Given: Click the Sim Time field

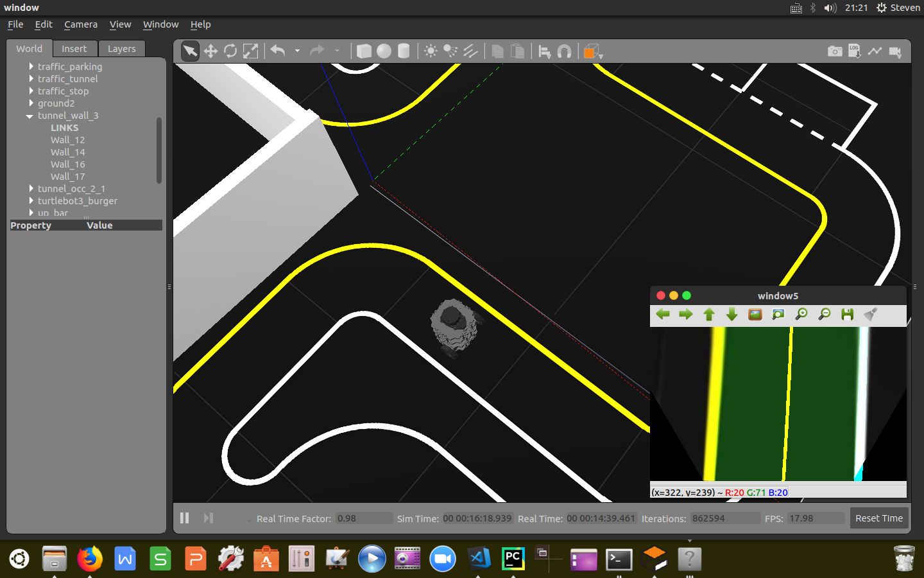Looking at the screenshot, I should point(477,518).
